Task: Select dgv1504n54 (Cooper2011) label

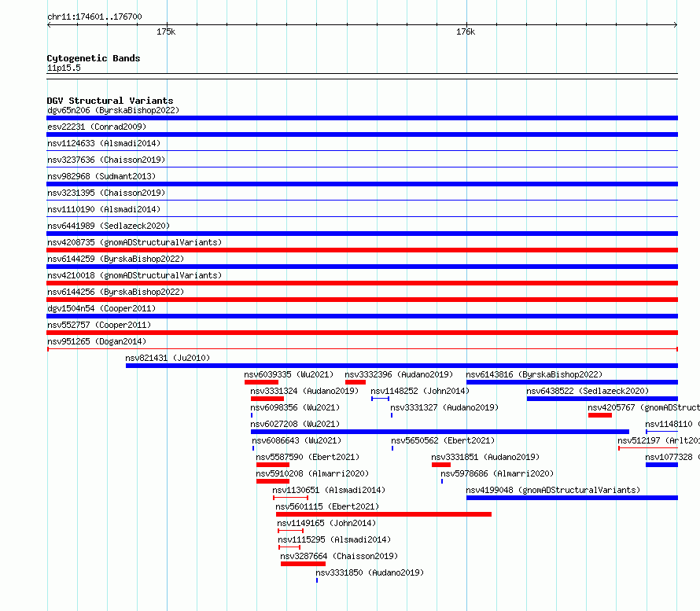Action: [101, 308]
